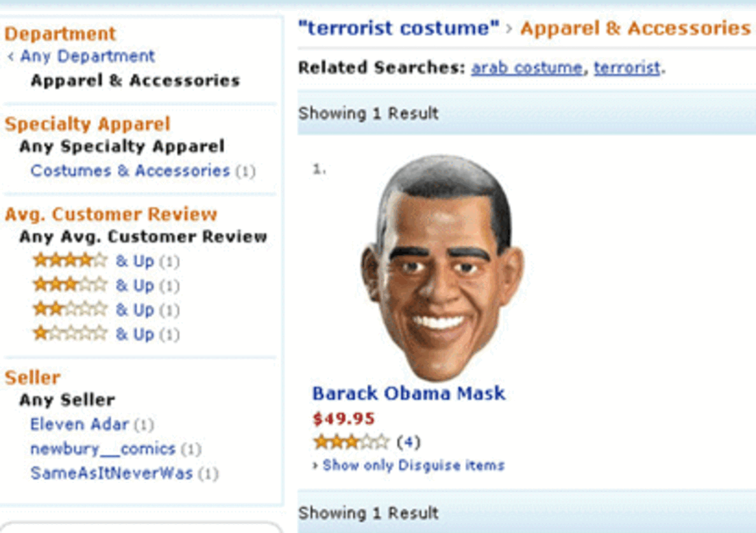Open the Barack Obama Mask title link
756x533 pixels.
[409, 394]
